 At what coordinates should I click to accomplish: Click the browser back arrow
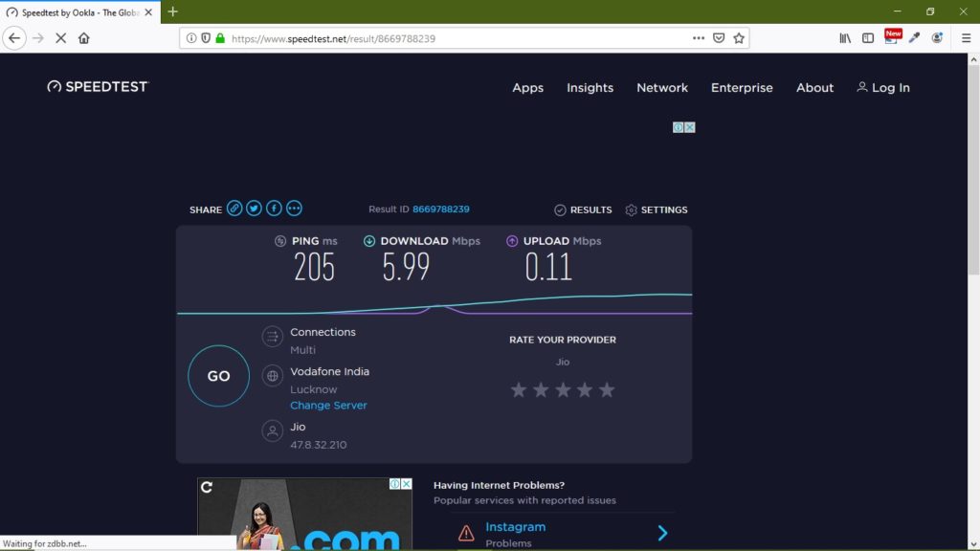tap(14, 38)
